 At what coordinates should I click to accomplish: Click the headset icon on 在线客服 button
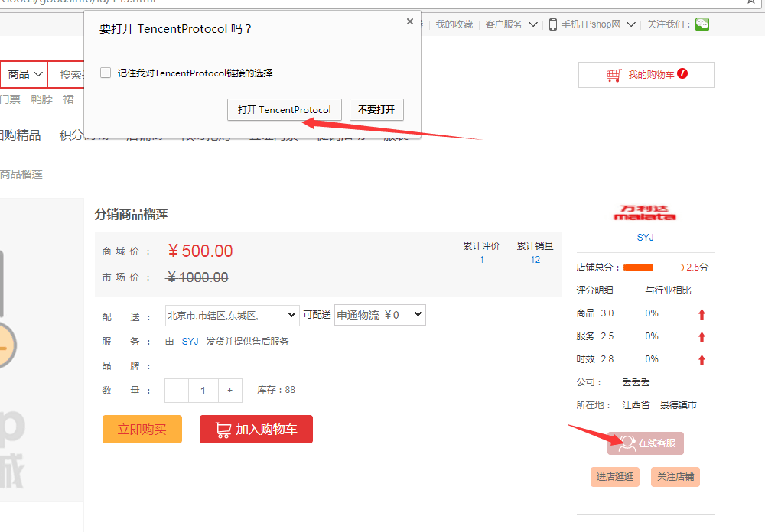click(627, 443)
